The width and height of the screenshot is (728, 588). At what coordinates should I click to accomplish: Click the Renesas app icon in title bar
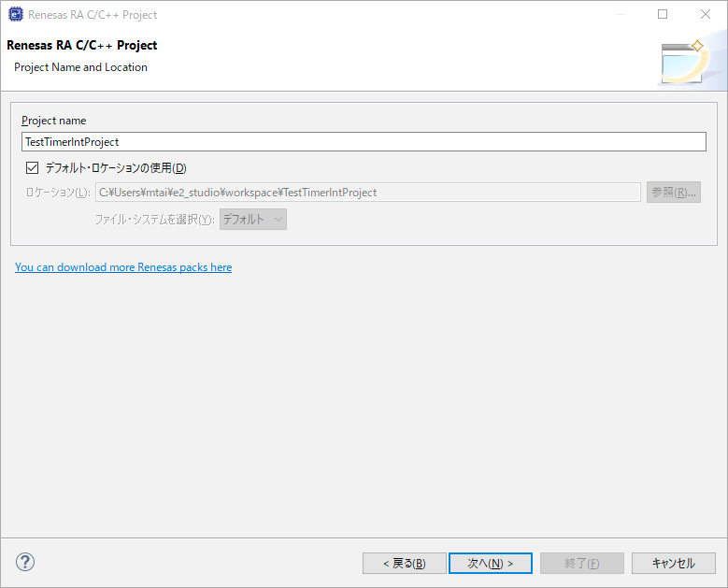click(x=14, y=14)
